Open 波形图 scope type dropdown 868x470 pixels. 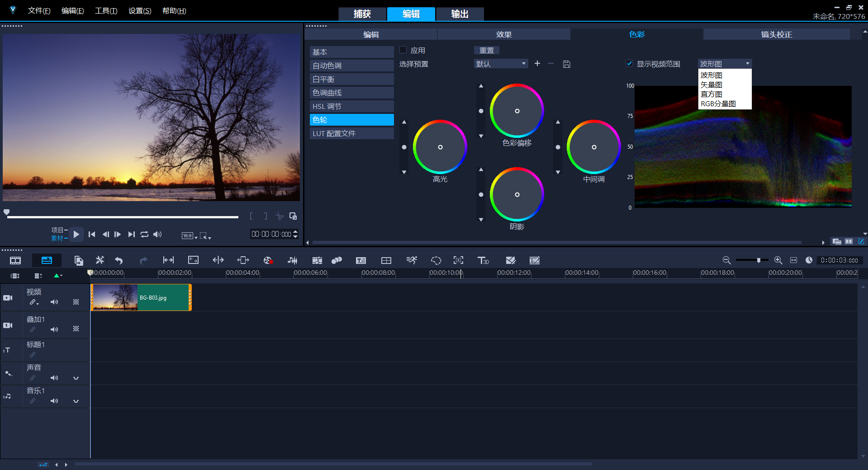tap(725, 64)
